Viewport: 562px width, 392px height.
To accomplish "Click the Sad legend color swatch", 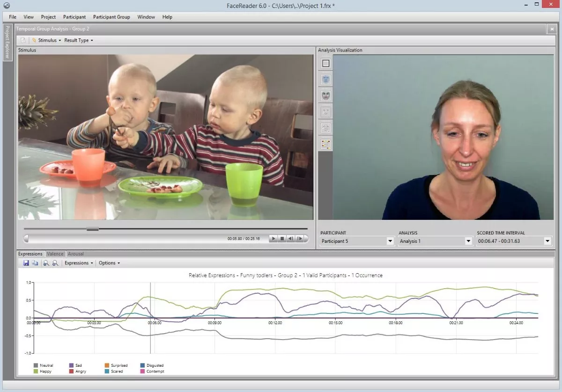I will click(71, 365).
